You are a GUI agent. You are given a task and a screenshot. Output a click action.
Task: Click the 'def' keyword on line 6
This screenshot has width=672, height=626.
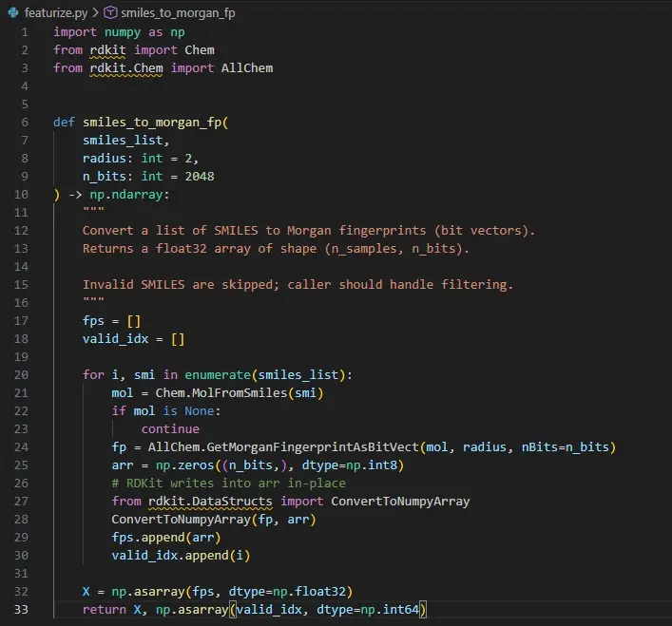click(65, 122)
